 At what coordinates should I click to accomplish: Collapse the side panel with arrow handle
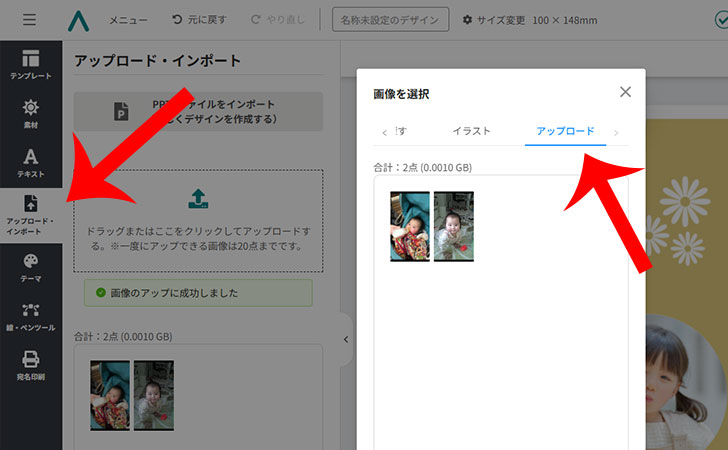pyautogui.click(x=346, y=339)
